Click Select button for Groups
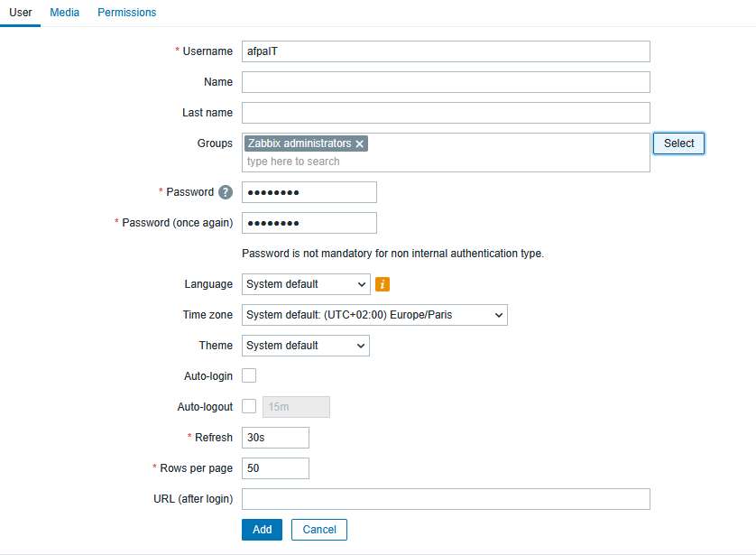The height and width of the screenshot is (555, 756). (x=678, y=143)
